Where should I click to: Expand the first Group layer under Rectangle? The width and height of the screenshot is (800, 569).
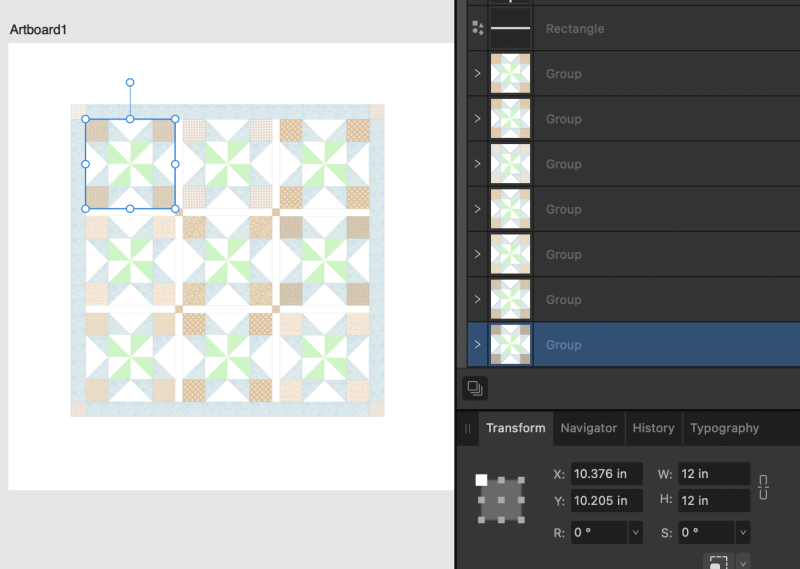pyautogui.click(x=477, y=74)
